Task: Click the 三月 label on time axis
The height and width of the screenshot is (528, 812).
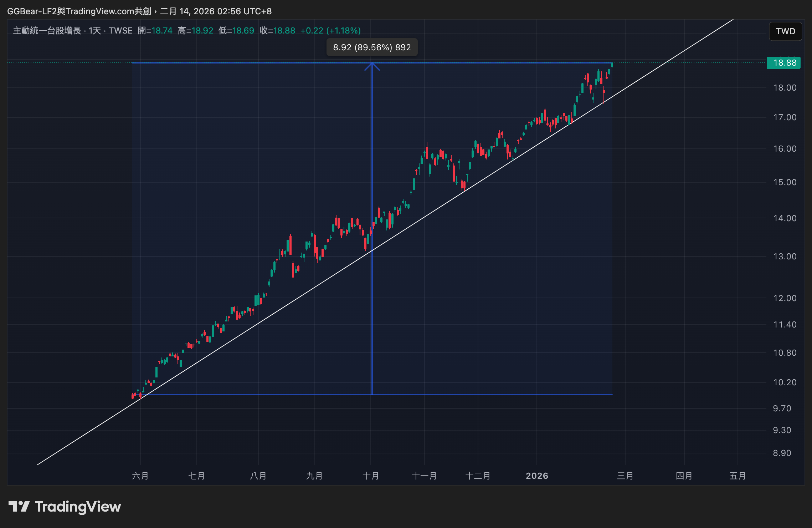Action: pos(625,476)
